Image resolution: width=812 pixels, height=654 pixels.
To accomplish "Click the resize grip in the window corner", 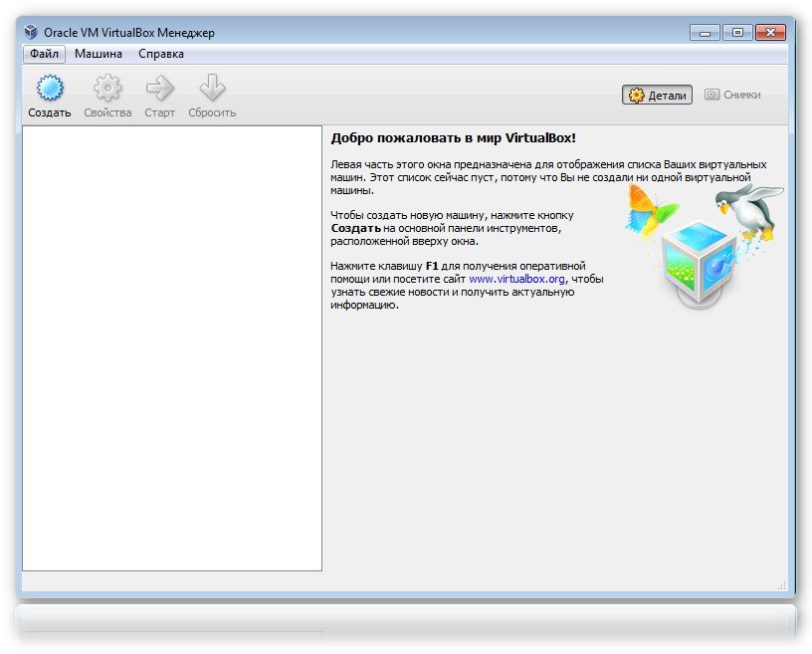I will coord(781,585).
